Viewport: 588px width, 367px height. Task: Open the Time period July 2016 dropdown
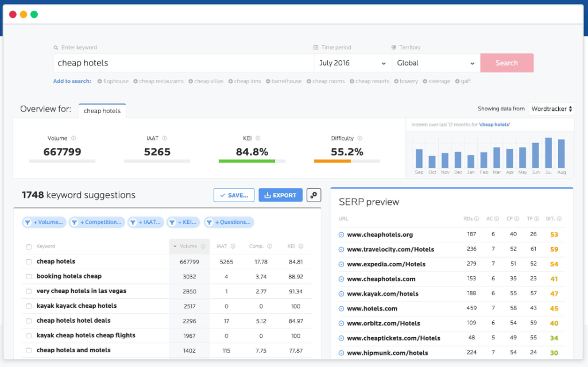coord(353,63)
